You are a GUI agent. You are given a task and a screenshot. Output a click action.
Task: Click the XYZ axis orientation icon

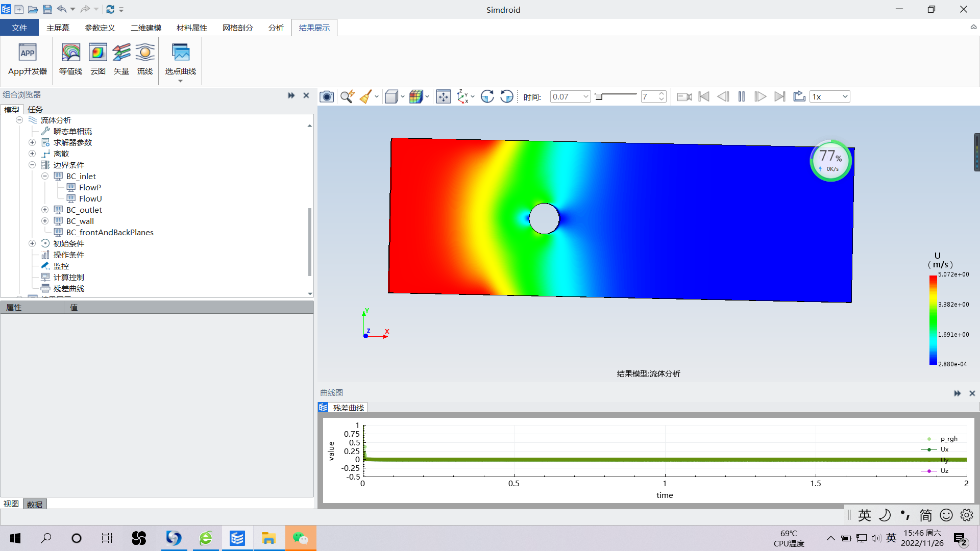click(463, 96)
